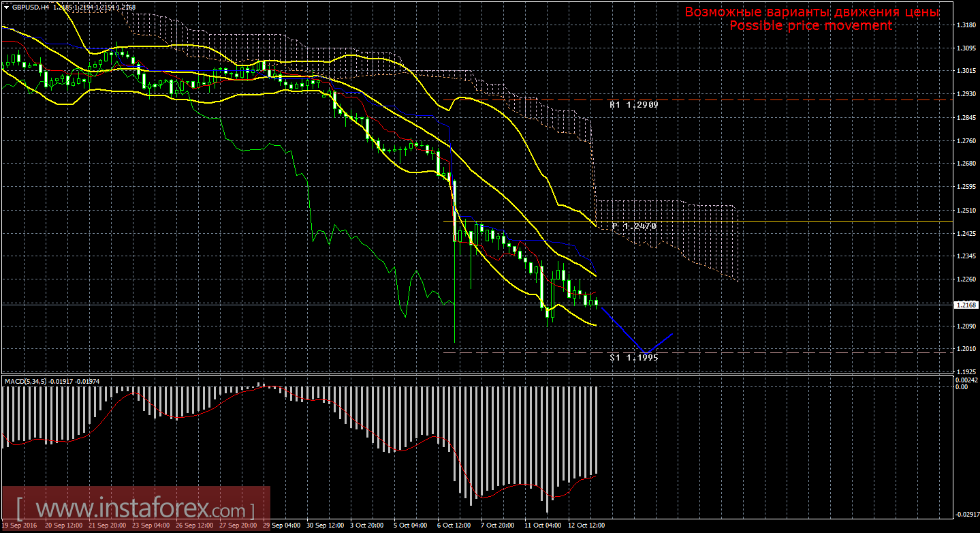Click the 30 Sep 12:00 time label
This screenshot has width=980, height=533.
[x=324, y=526]
